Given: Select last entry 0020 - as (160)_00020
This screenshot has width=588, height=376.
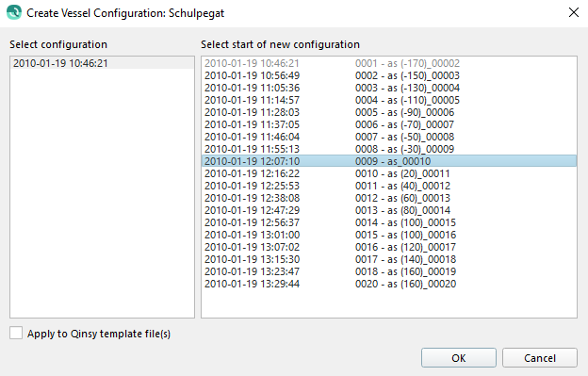Looking at the screenshot, I should (x=389, y=284).
